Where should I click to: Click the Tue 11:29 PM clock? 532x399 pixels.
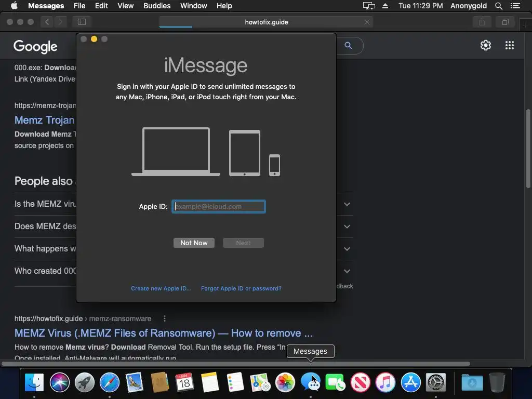click(420, 6)
